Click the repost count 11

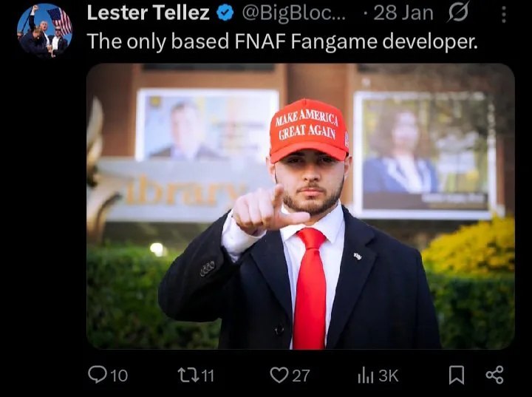pos(208,376)
